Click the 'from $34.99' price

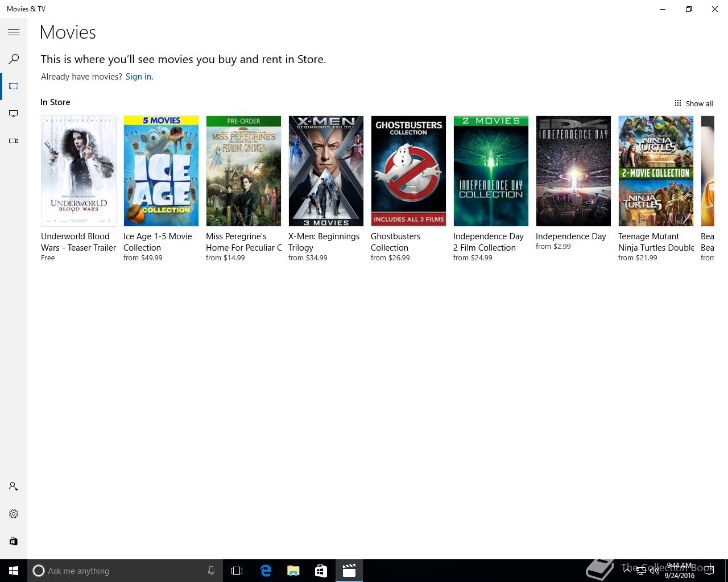(x=308, y=258)
